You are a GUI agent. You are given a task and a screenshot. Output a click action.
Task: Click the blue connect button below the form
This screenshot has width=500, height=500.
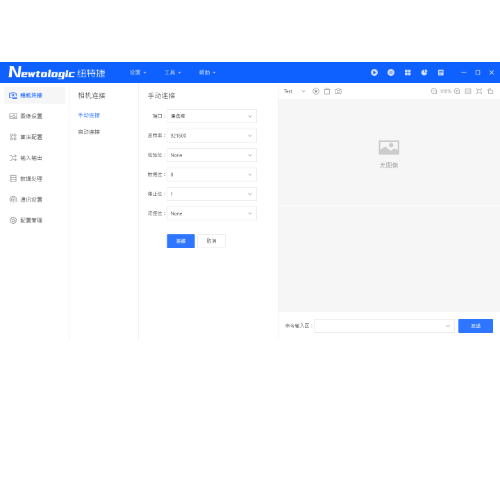[181, 241]
